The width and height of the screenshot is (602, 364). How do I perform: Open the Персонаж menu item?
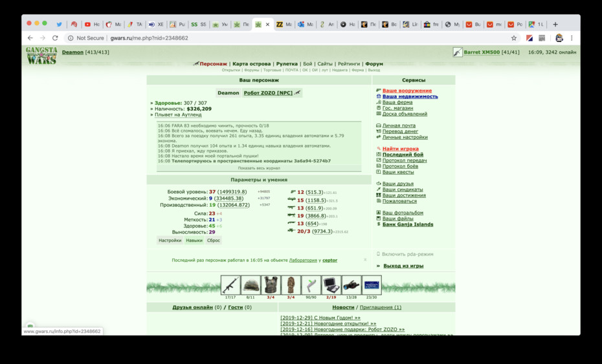point(213,63)
